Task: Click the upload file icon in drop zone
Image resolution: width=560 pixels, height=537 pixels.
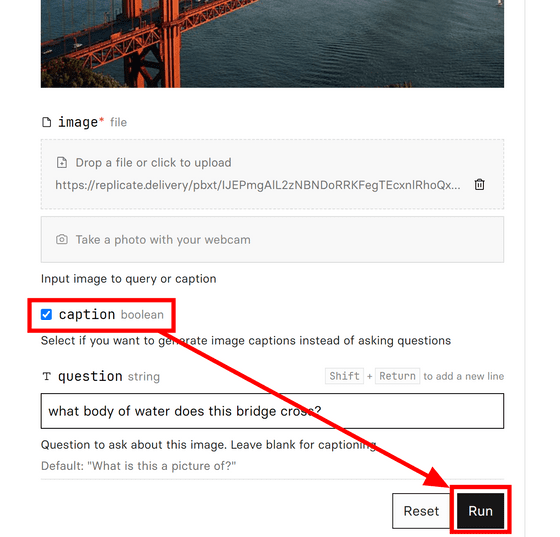Action: coord(62,162)
